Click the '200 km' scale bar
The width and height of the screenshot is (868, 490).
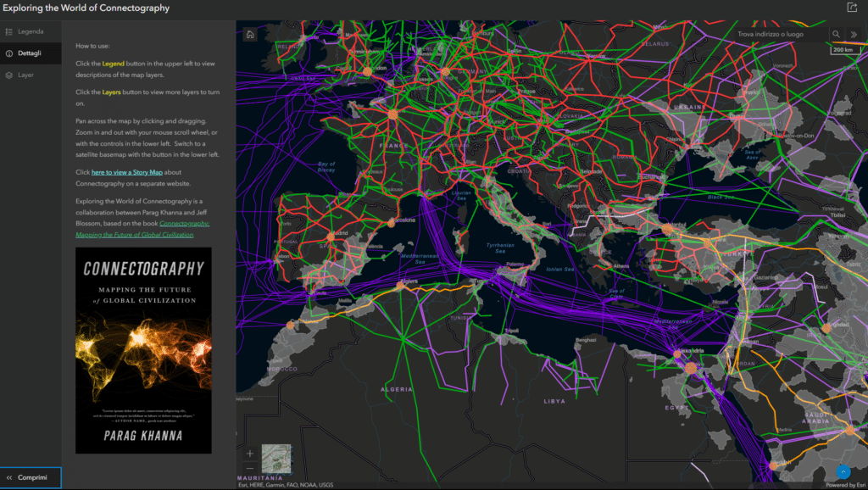845,50
